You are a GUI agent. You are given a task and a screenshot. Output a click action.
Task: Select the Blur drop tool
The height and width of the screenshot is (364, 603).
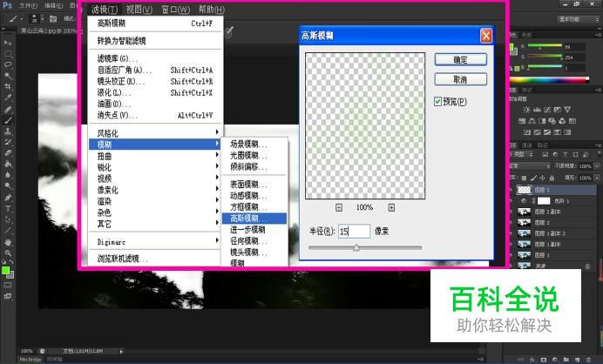[x=8, y=175]
